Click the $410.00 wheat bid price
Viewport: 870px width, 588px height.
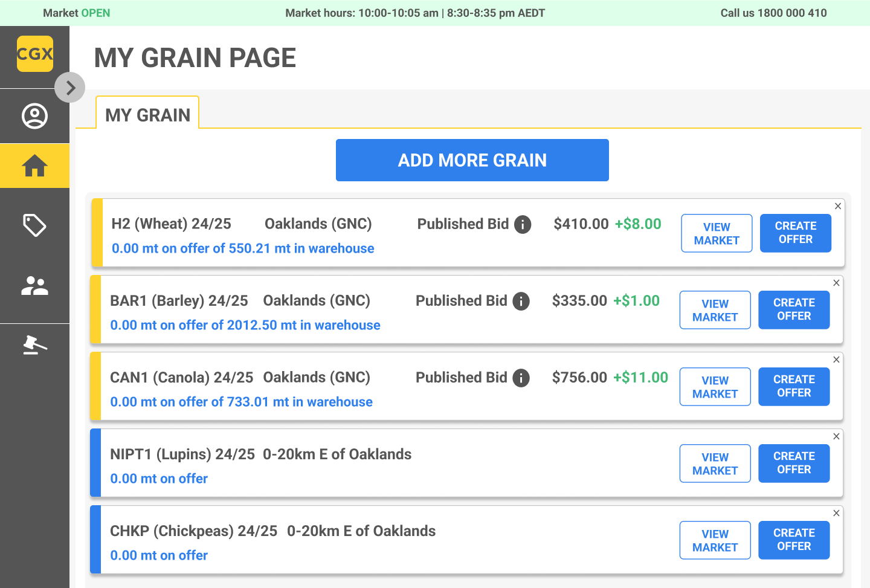click(581, 224)
